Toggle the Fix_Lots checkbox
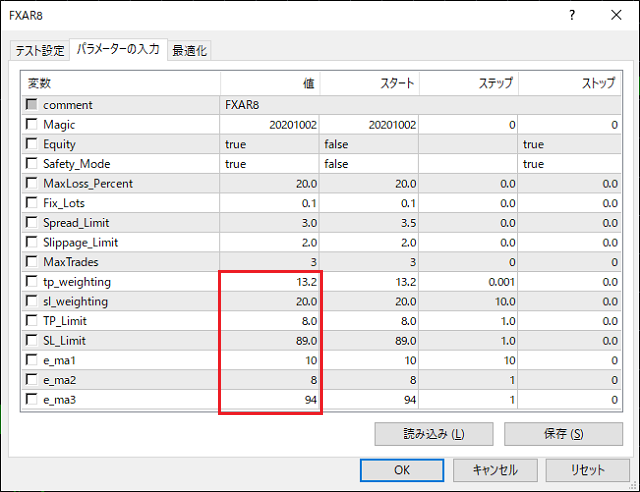This screenshot has width=640, height=492. click(x=31, y=202)
